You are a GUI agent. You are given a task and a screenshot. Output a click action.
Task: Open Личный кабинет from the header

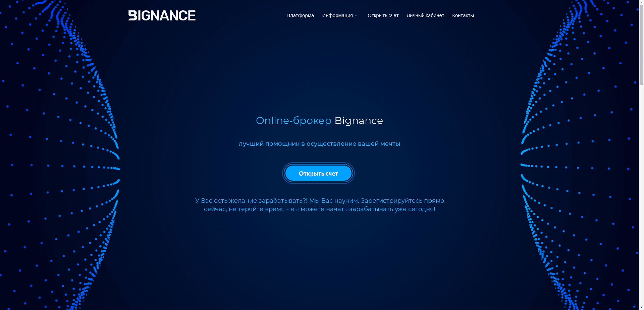point(425,15)
